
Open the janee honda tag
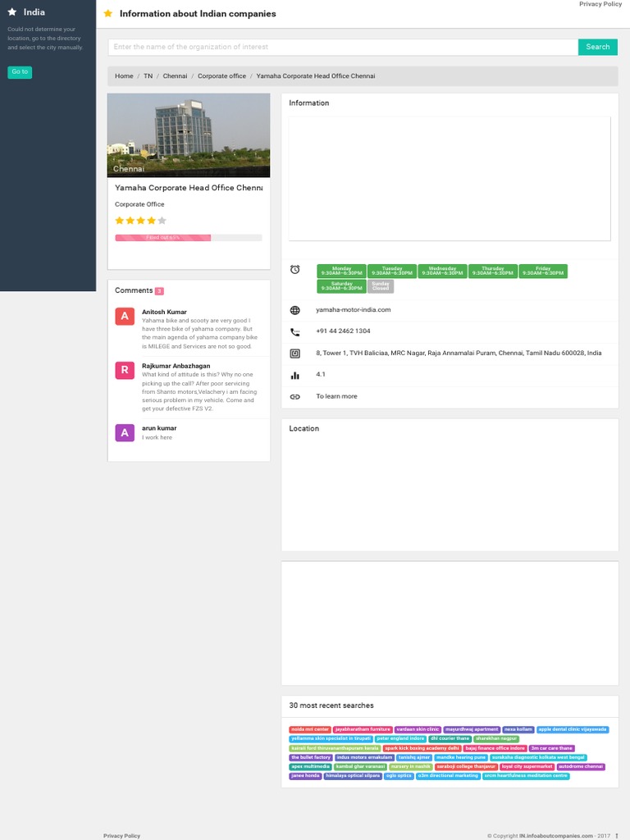pyautogui.click(x=305, y=776)
